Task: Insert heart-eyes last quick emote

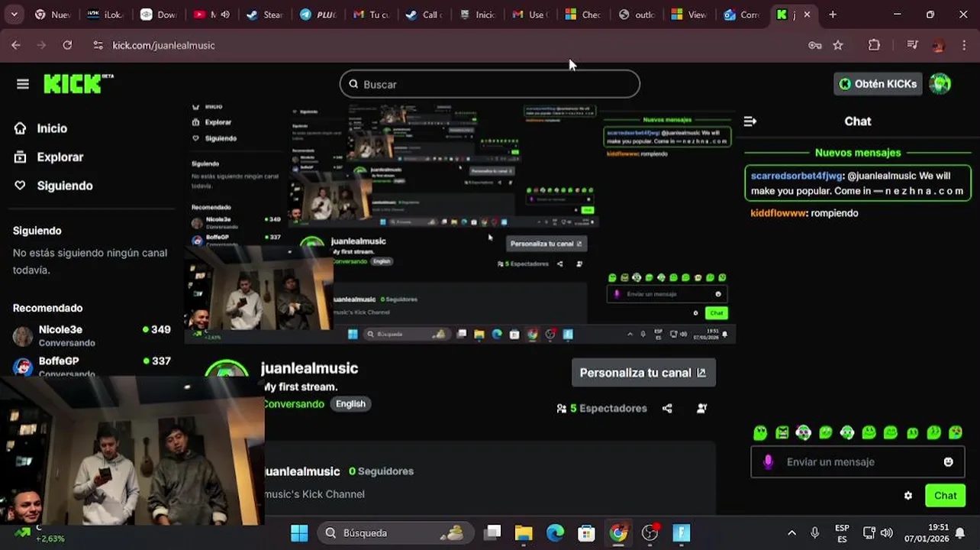Action: click(x=956, y=432)
